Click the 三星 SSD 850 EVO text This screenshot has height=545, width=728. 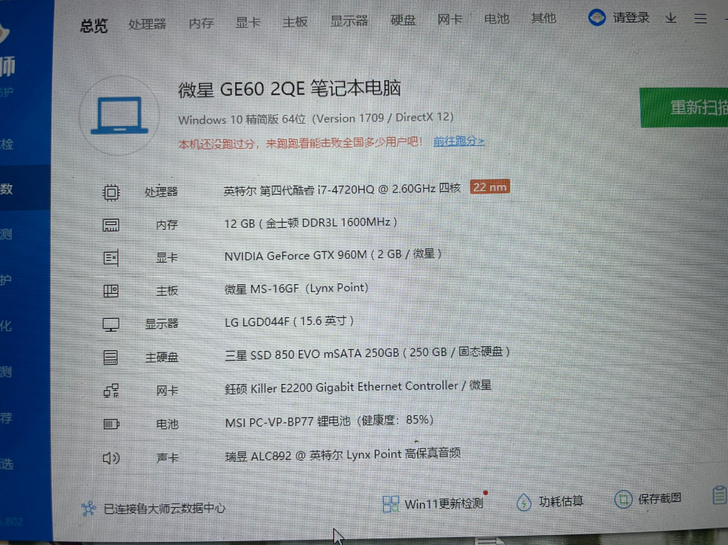click(367, 353)
